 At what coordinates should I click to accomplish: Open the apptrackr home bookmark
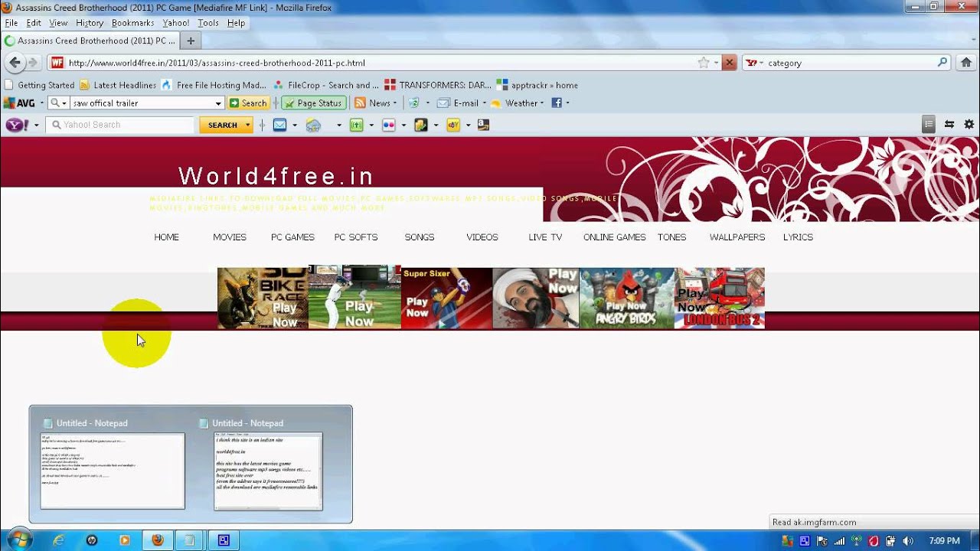[537, 85]
